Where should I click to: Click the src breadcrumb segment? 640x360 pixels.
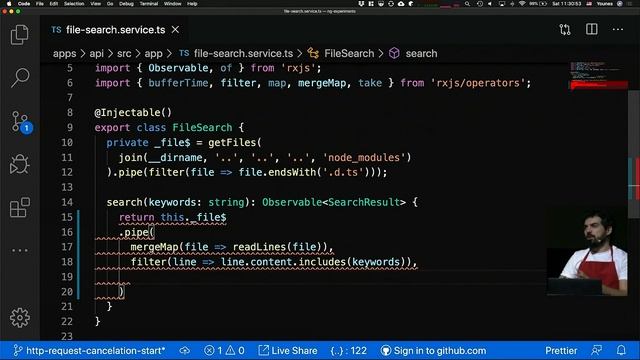point(124,53)
